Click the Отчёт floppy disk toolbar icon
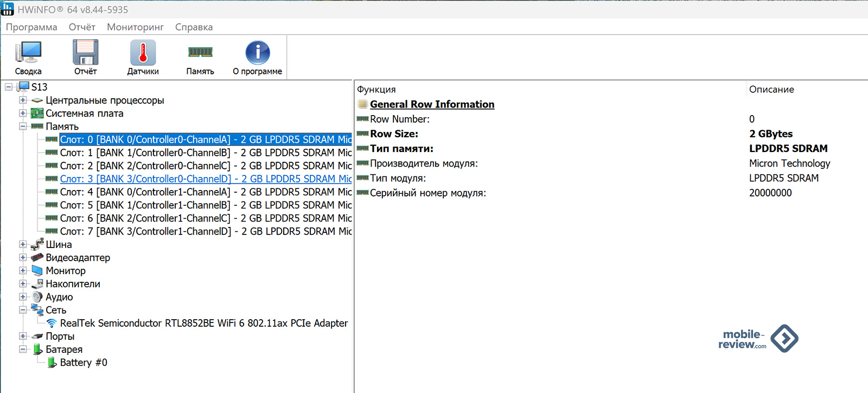Screen dimensions: 868x393 pos(85,53)
